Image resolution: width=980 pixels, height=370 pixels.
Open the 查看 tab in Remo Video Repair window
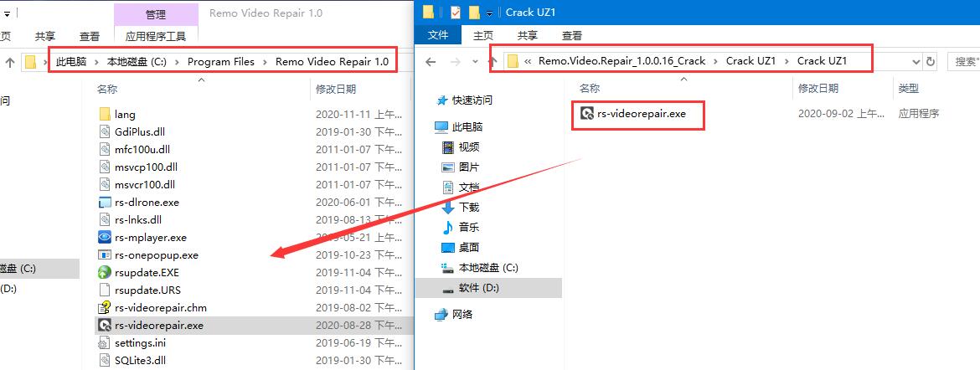(x=90, y=37)
